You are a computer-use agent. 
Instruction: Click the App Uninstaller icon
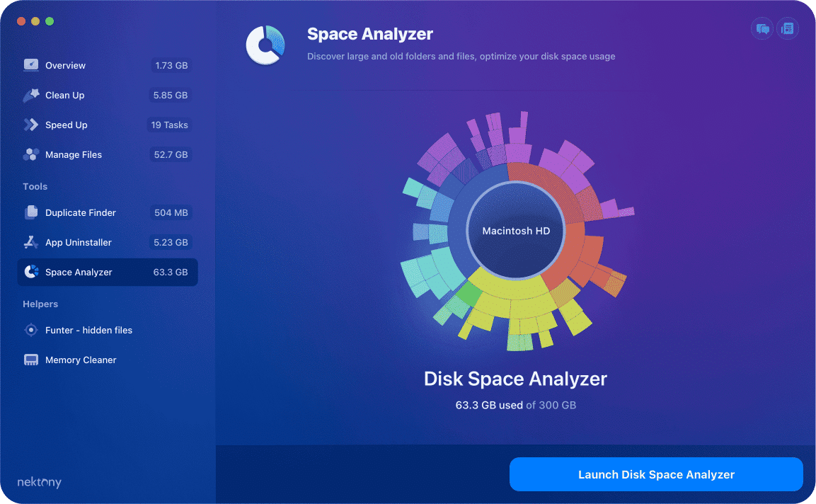click(x=30, y=242)
